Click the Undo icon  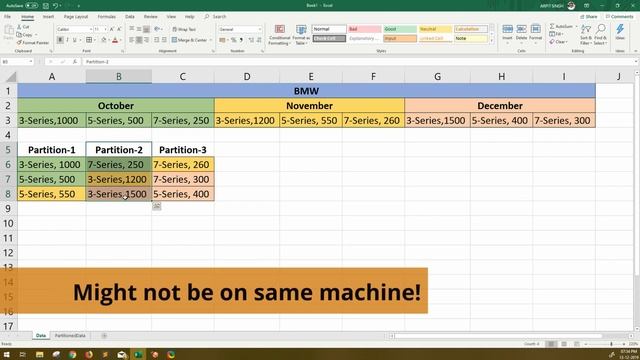(x=55, y=6)
